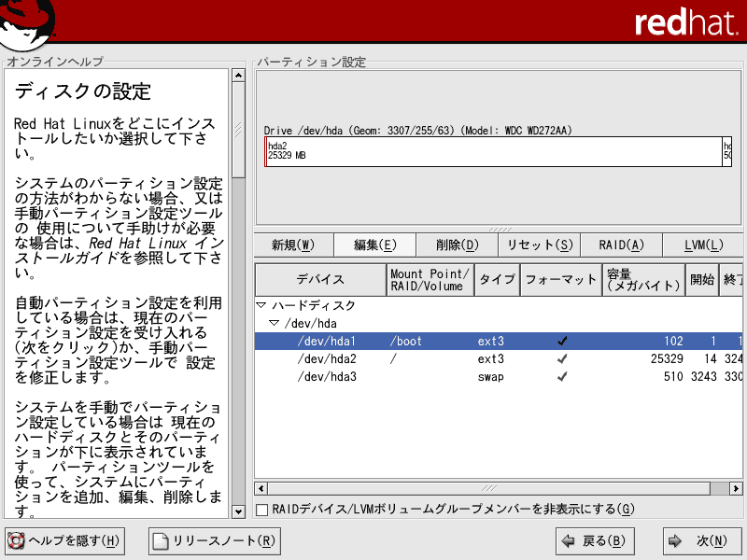Click format checkmark for /dev/hda3 swap
This screenshot has height=560, width=747.
click(x=561, y=377)
